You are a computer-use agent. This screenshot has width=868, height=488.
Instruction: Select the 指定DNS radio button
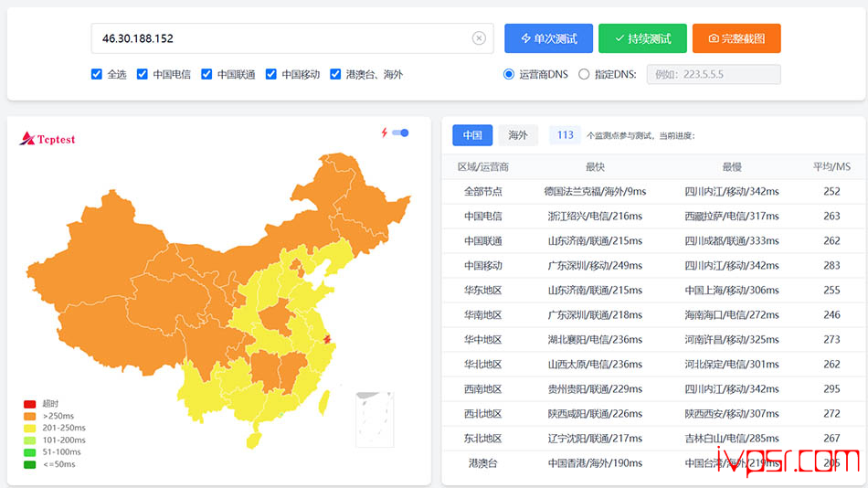(584, 74)
